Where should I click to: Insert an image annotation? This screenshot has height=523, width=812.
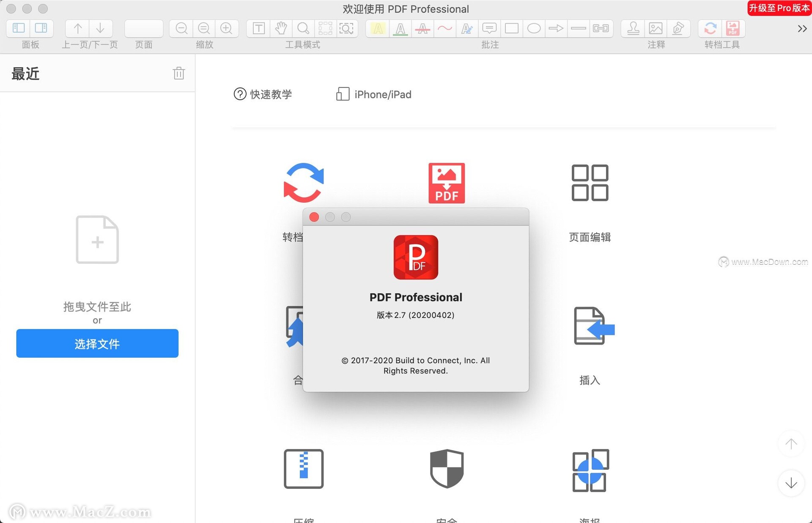click(656, 28)
